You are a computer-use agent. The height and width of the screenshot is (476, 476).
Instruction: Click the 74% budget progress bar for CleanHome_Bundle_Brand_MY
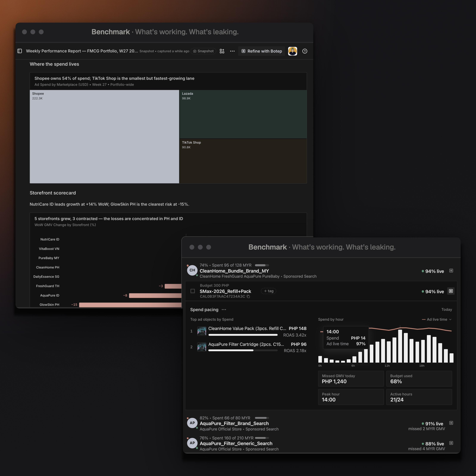pos(262,265)
